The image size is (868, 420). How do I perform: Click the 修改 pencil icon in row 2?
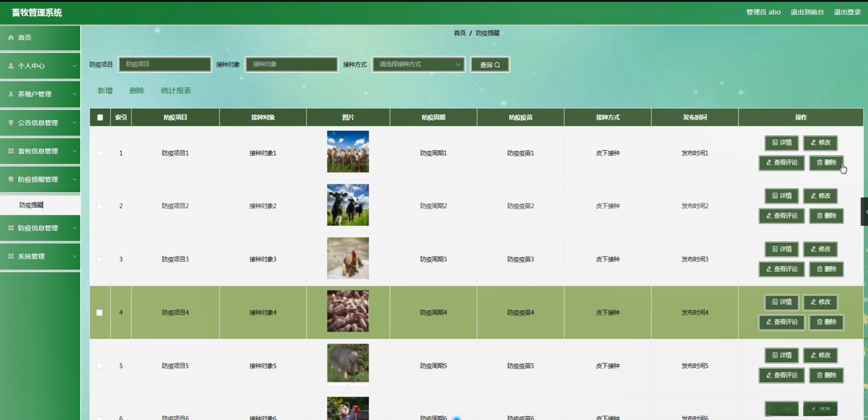pos(813,196)
